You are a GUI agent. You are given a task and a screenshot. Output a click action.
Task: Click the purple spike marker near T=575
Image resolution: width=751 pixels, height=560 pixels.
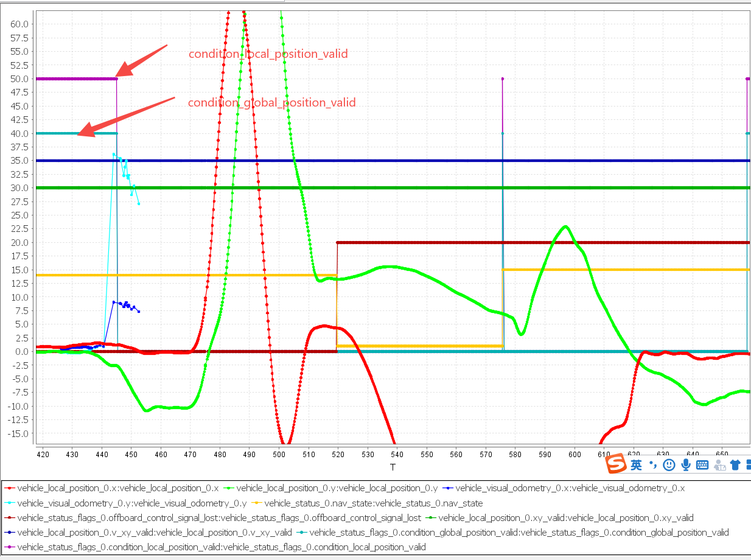point(502,79)
